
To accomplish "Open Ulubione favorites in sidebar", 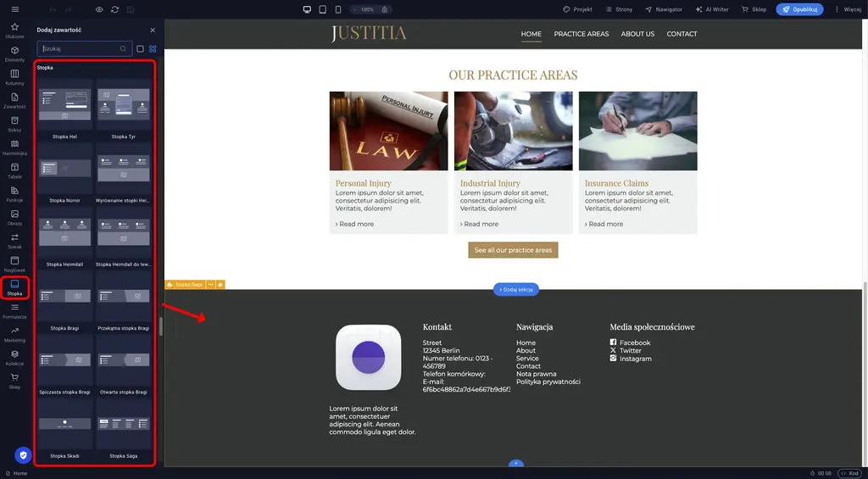I will click(x=14, y=31).
